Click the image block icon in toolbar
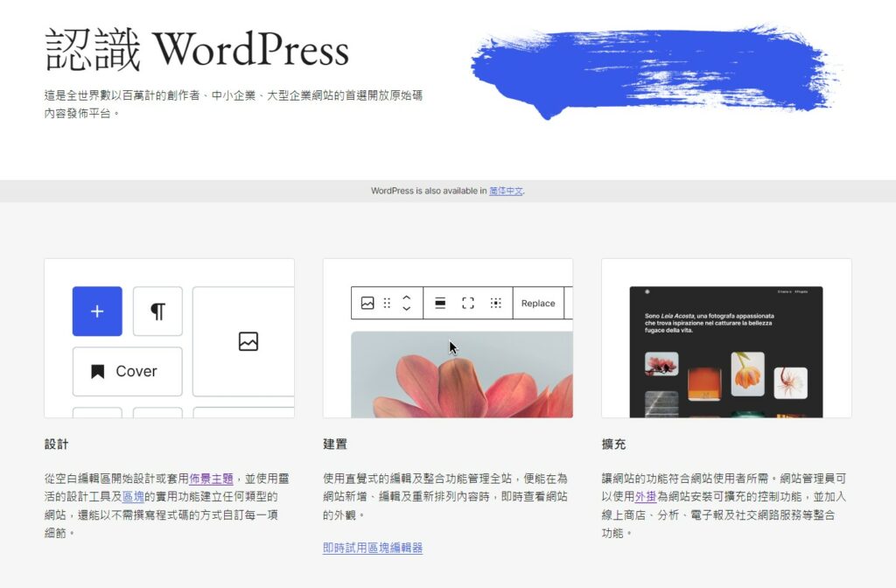 [x=367, y=303]
